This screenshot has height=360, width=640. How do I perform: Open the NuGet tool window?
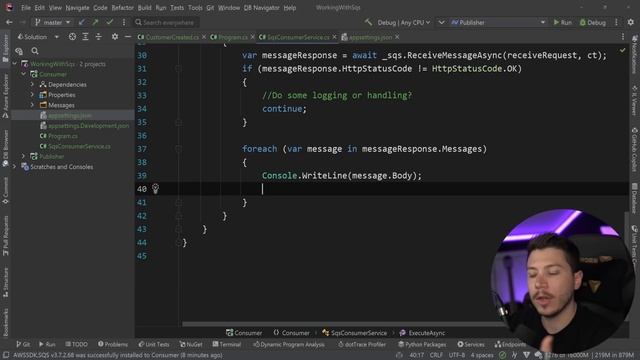(191, 344)
